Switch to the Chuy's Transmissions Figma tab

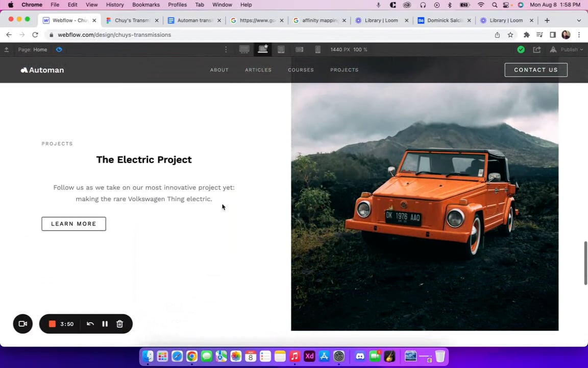(132, 20)
